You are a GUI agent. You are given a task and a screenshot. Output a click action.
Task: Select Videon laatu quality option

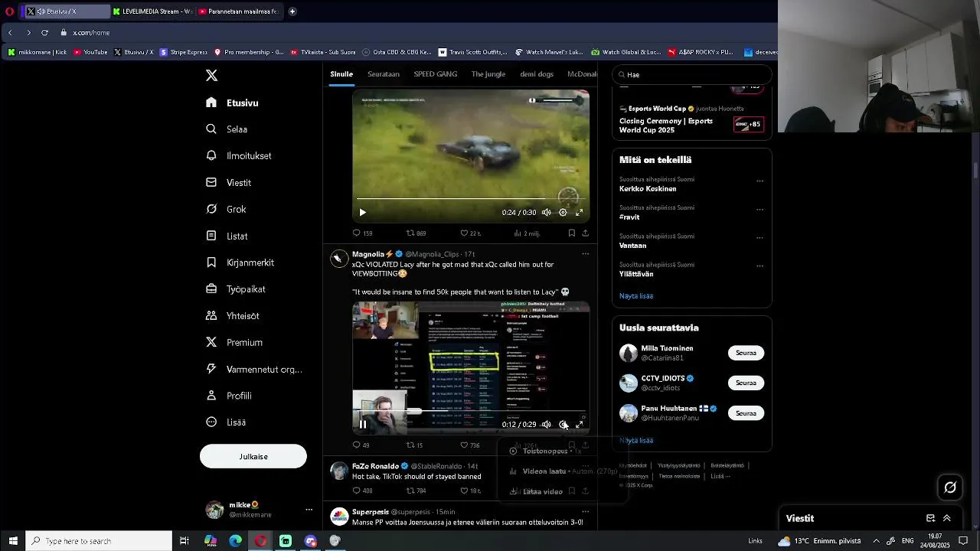(563, 471)
